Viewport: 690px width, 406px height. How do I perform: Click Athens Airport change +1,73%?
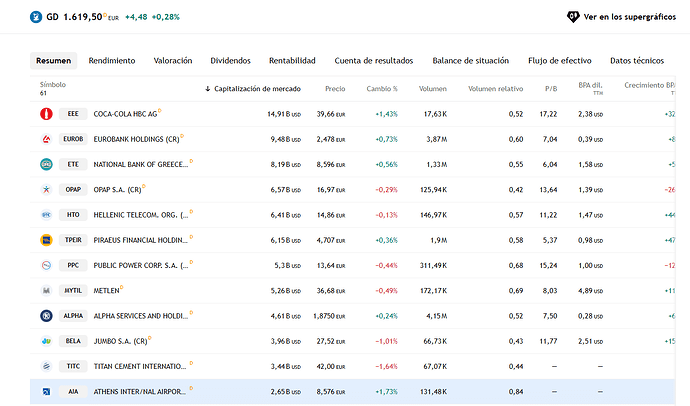click(386, 391)
